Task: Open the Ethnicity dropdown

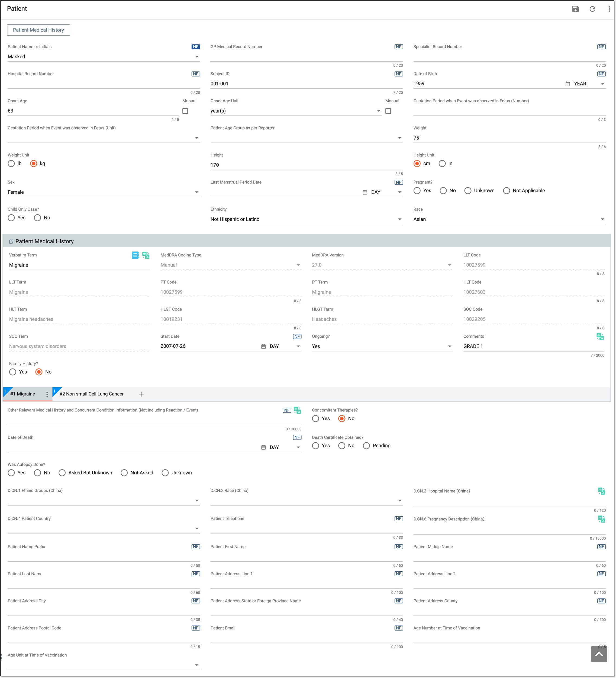Action: [x=307, y=219]
